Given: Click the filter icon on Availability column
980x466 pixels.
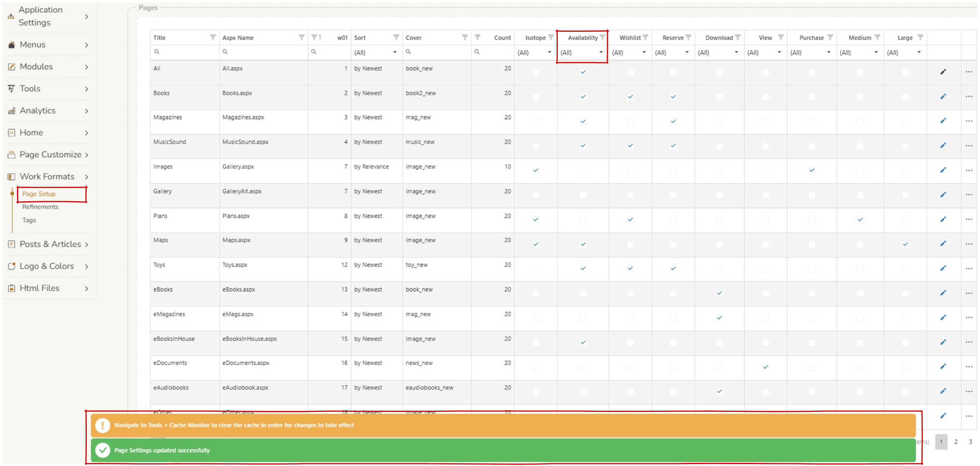Looking at the screenshot, I should click(602, 37).
